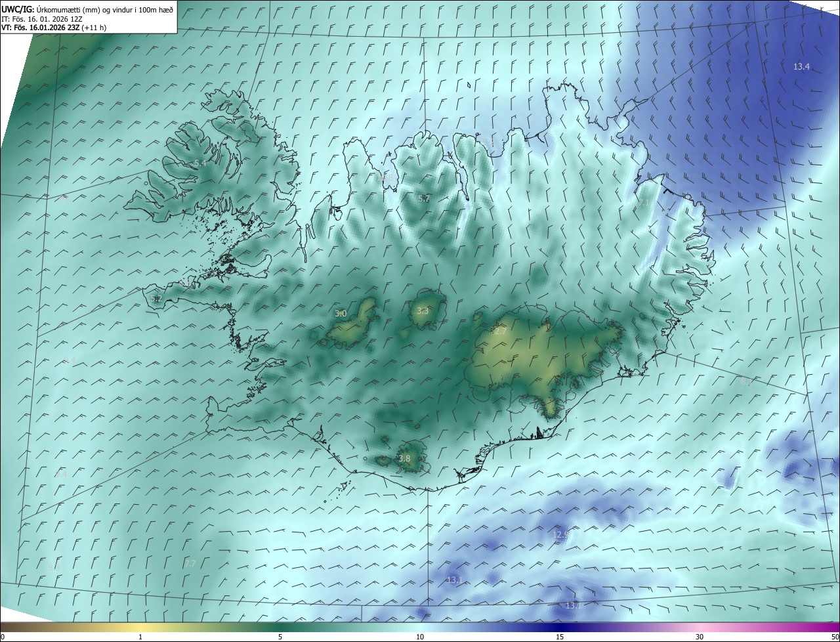Click the color scale tick labelled 15
Viewport: 840px width, 642px height.
(560, 637)
